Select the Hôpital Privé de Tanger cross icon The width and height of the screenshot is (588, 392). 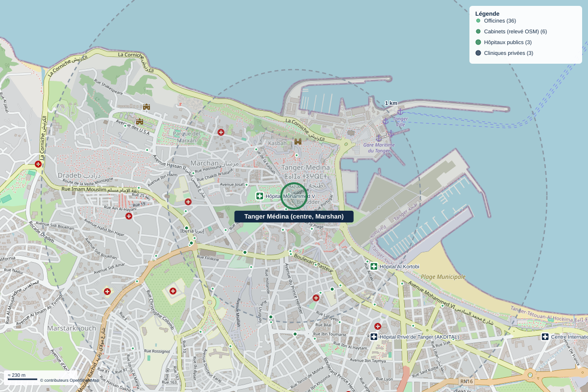[x=374, y=337]
